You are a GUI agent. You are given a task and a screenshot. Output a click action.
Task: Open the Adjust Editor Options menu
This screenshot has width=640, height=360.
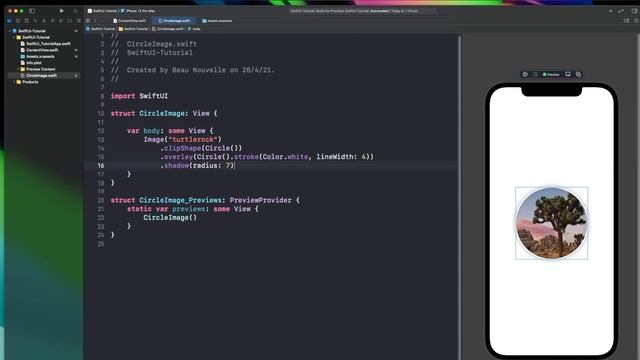pyautogui.click(x=627, y=20)
